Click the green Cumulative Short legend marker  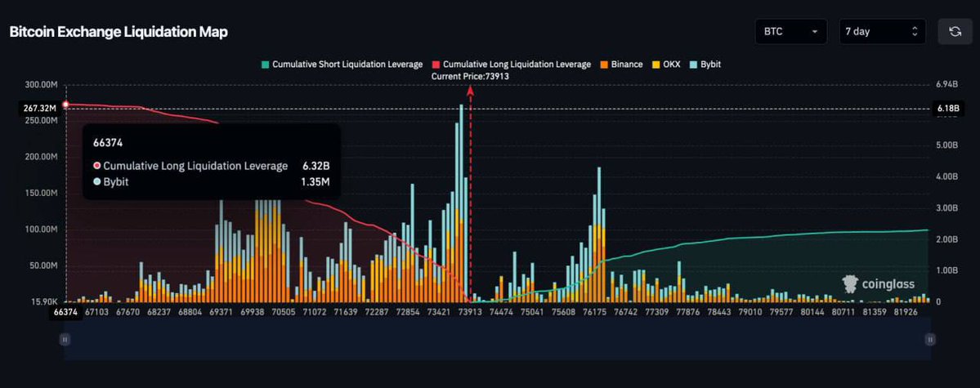[x=265, y=65]
